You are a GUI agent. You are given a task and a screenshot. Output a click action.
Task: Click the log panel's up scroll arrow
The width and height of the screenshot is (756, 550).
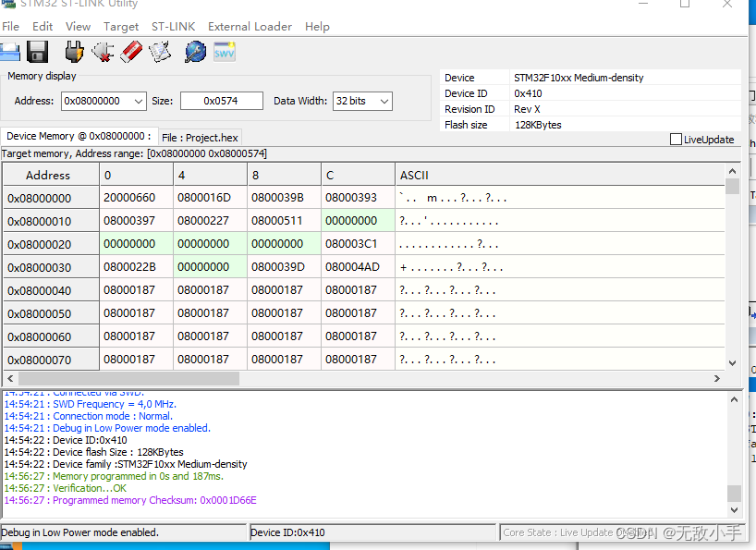(x=734, y=399)
